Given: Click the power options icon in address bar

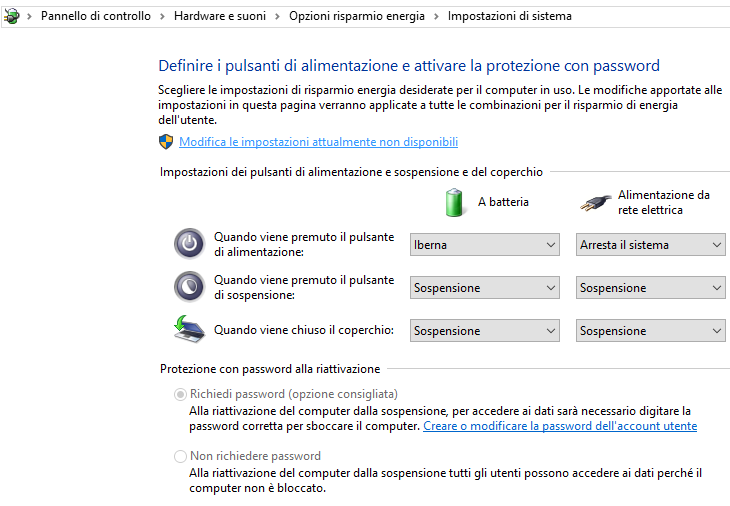Looking at the screenshot, I should pos(11,16).
